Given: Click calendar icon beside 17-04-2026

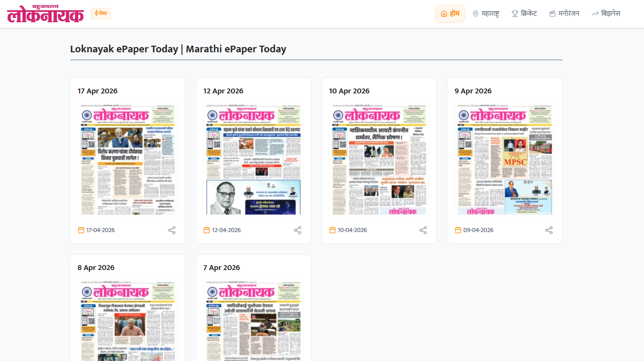Looking at the screenshot, I should (x=81, y=230).
